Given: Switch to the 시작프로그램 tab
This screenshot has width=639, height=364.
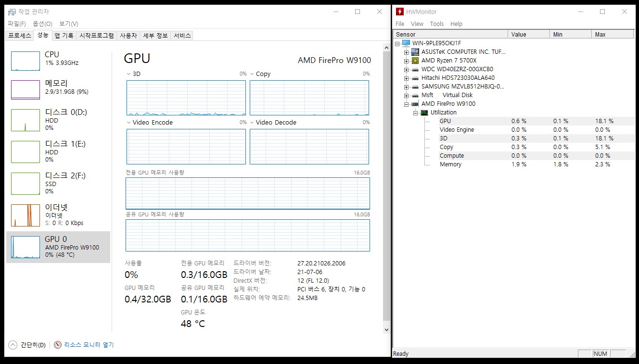Looking at the screenshot, I should 97,36.
